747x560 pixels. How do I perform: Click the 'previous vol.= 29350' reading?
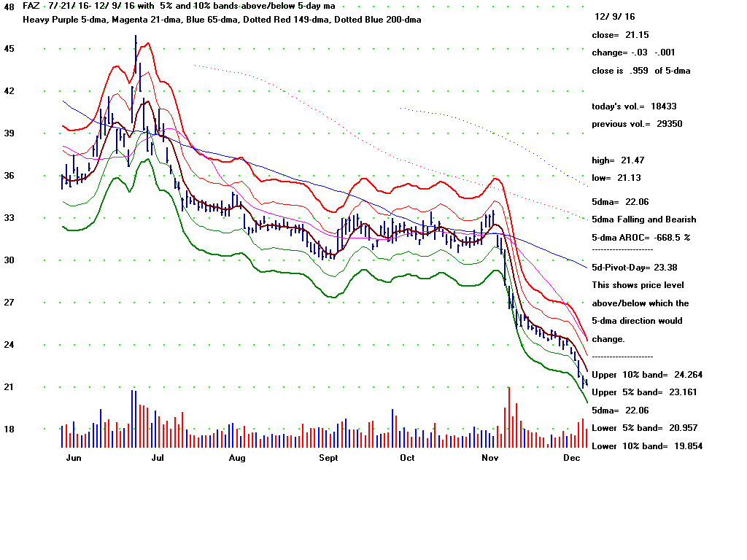pos(637,124)
